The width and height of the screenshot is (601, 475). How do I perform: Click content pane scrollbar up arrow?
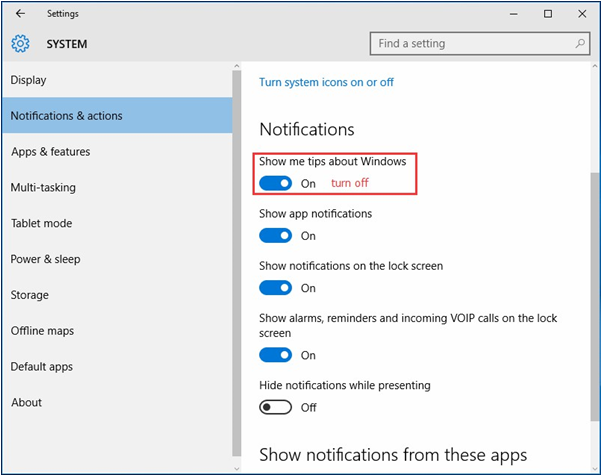595,66
